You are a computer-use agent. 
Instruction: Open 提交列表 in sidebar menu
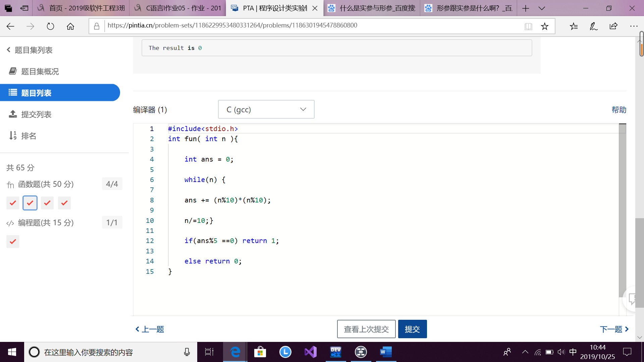pyautogui.click(x=36, y=114)
